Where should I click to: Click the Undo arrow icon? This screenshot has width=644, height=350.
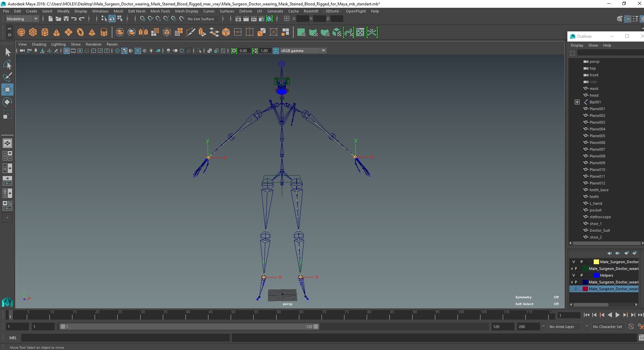click(74, 19)
